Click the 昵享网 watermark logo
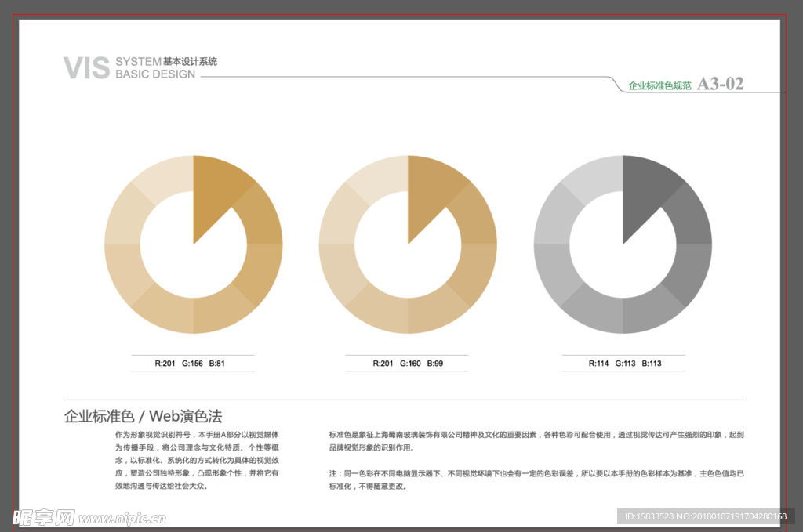803x532 pixels. click(42, 518)
